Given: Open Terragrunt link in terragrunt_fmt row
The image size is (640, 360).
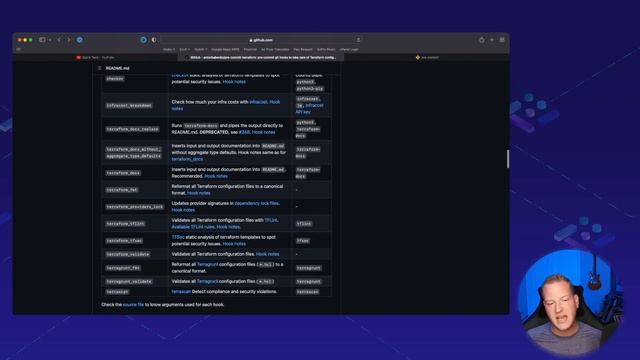Looking at the screenshot, I should tap(207, 264).
